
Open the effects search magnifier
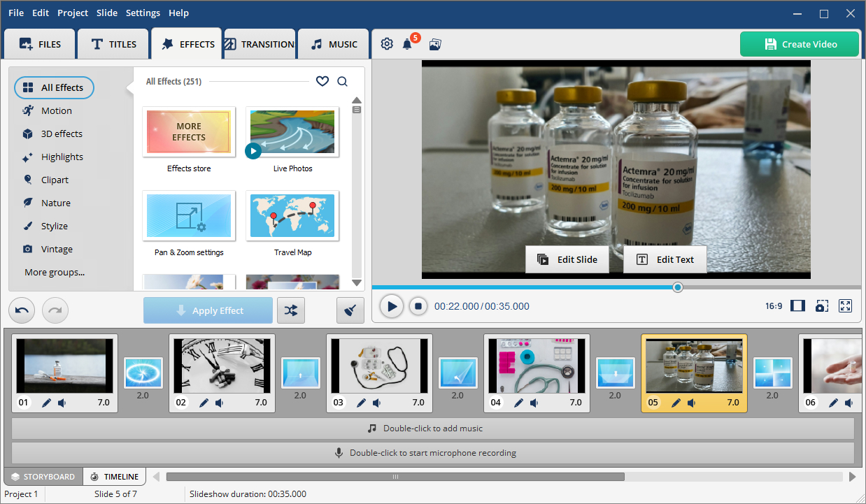click(x=342, y=81)
